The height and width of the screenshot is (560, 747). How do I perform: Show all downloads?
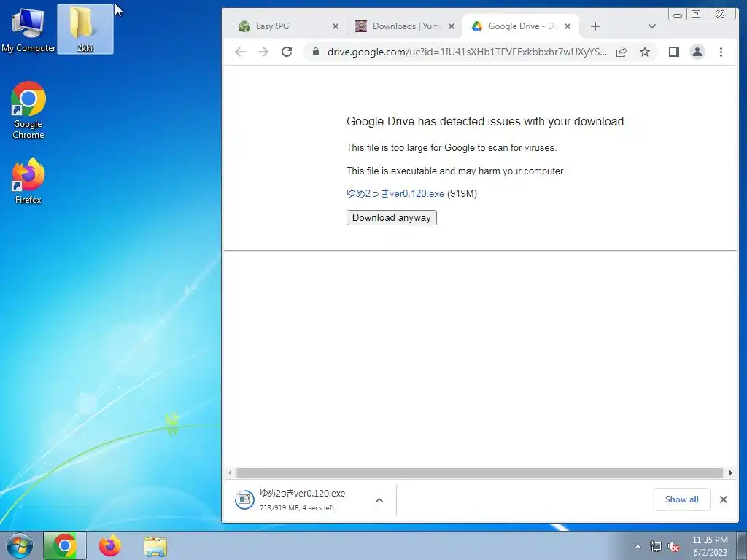click(681, 499)
